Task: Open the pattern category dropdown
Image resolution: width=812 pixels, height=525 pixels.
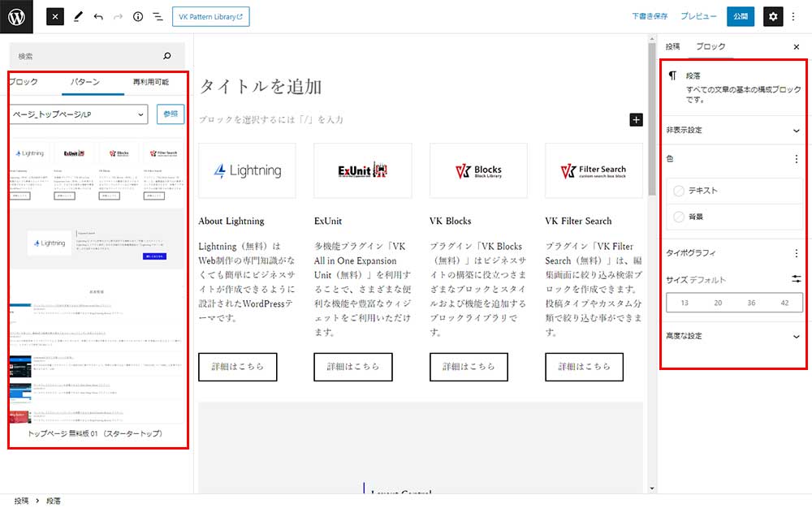Action: tap(79, 114)
